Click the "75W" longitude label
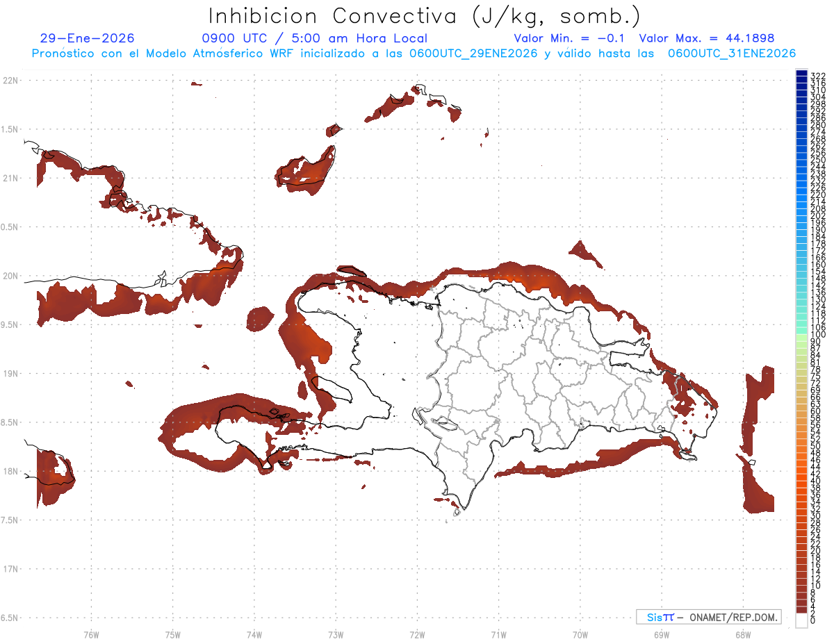 (x=173, y=634)
